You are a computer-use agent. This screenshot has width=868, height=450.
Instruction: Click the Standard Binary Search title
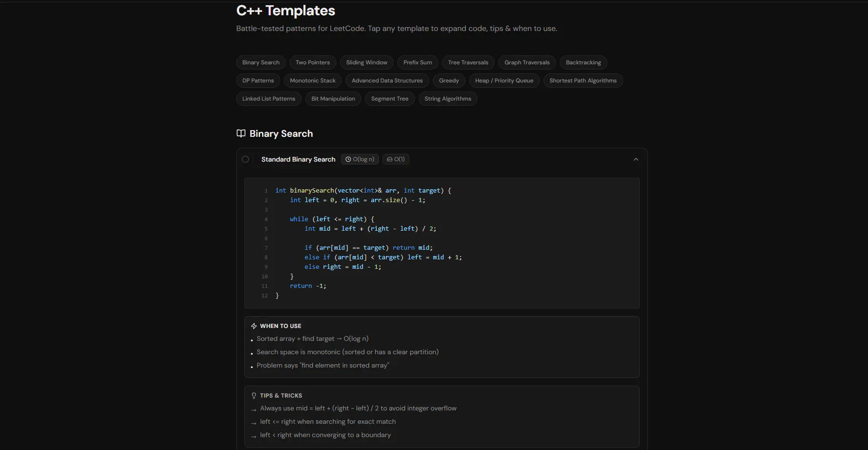(x=298, y=159)
